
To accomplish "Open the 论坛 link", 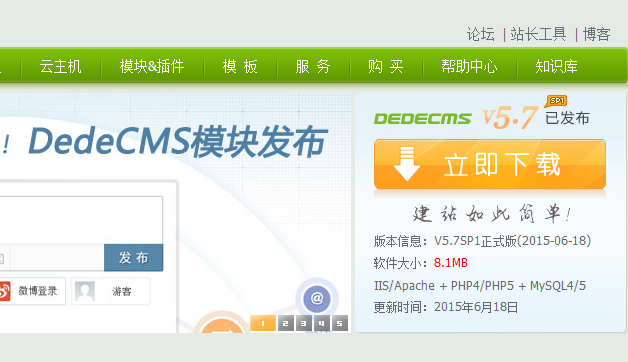I will pos(480,34).
